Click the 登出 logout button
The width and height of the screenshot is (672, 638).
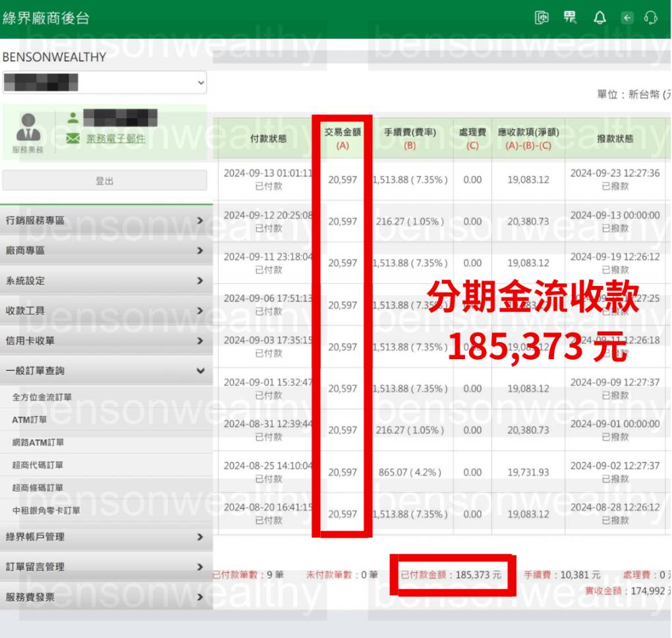coord(104,181)
